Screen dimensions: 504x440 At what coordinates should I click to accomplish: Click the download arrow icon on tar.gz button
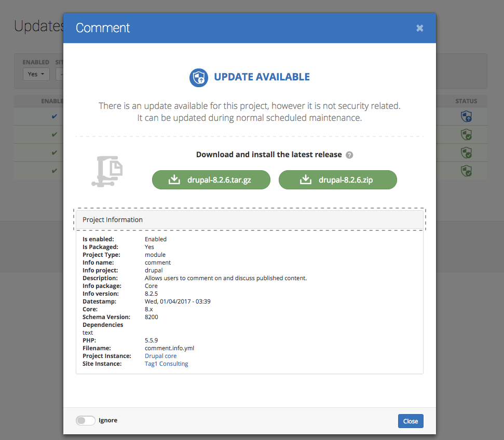(174, 180)
